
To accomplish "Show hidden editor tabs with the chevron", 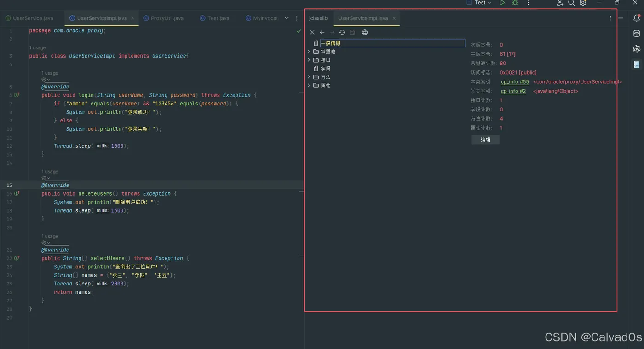I will (287, 18).
